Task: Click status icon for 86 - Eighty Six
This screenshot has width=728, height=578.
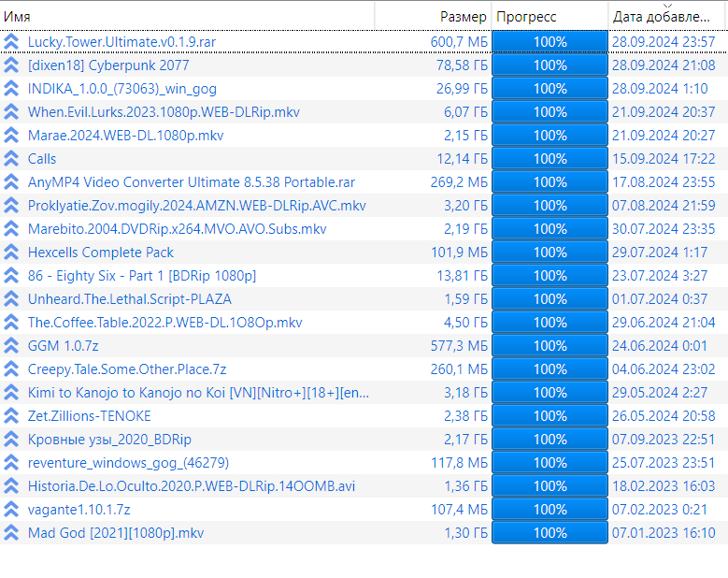Action: click(x=11, y=276)
